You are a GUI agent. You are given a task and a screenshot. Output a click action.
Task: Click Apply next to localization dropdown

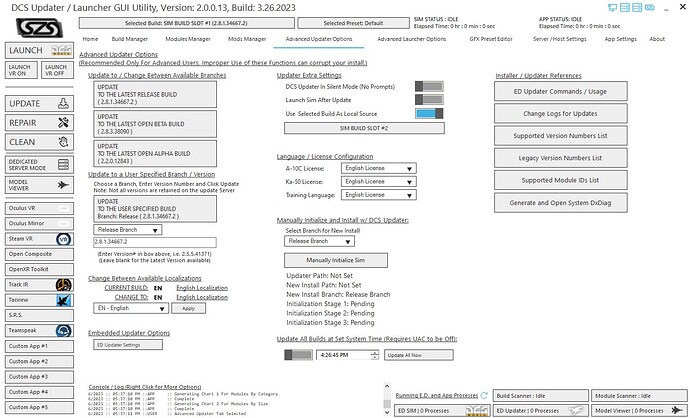click(188, 308)
